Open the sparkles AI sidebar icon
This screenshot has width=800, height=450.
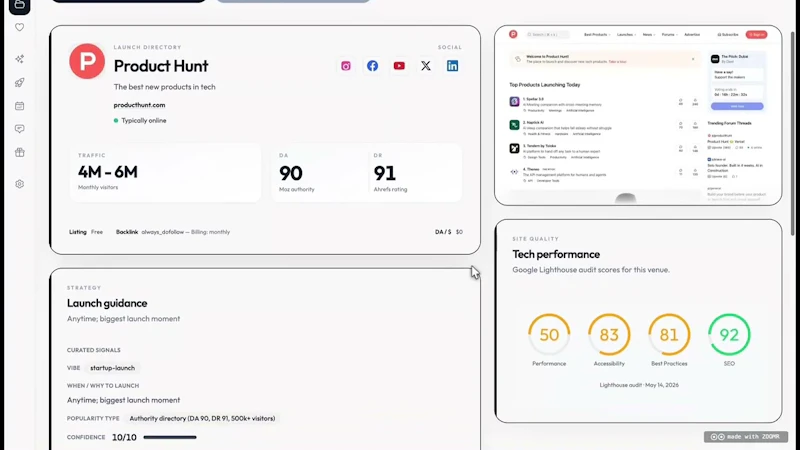click(x=19, y=59)
